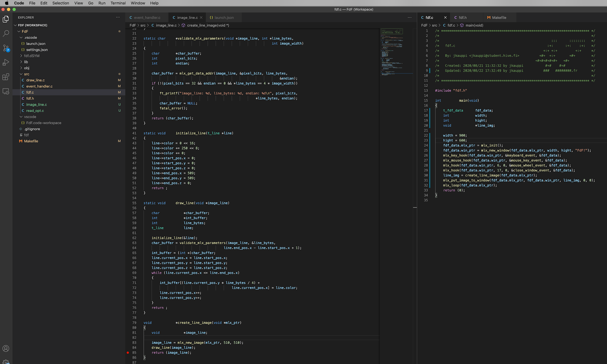The width and height of the screenshot is (607, 364).
Task: Open the Extensions view icon
Action: point(6,77)
